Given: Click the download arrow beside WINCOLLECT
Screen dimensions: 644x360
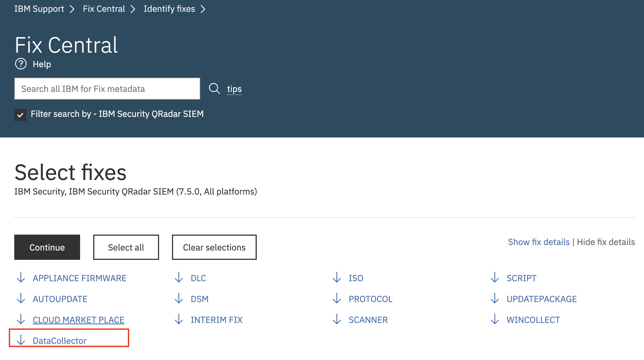Looking at the screenshot, I should tap(495, 320).
